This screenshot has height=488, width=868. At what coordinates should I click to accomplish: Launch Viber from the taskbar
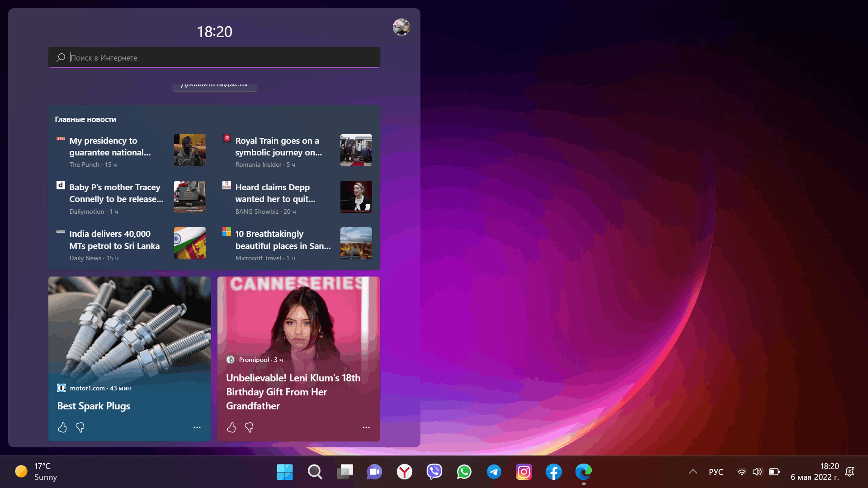434,472
